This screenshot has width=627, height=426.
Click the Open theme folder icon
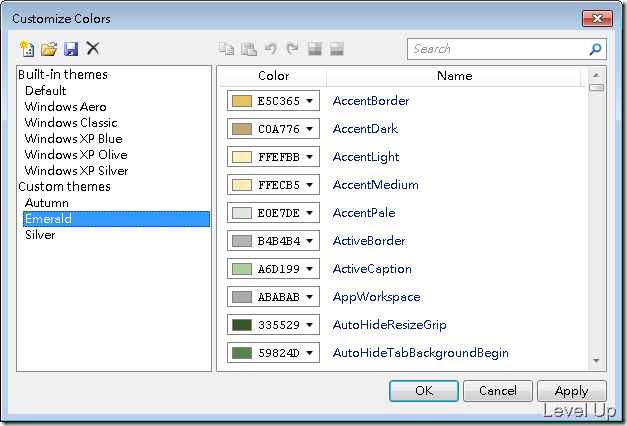(49, 49)
